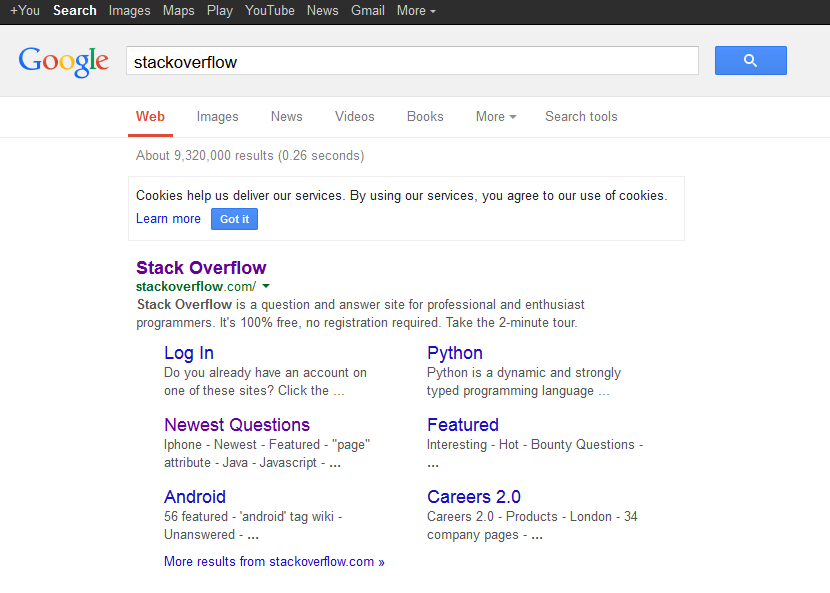Click the blue magnifier search button
Image resolution: width=830 pixels, height=593 pixels.
[751, 60]
